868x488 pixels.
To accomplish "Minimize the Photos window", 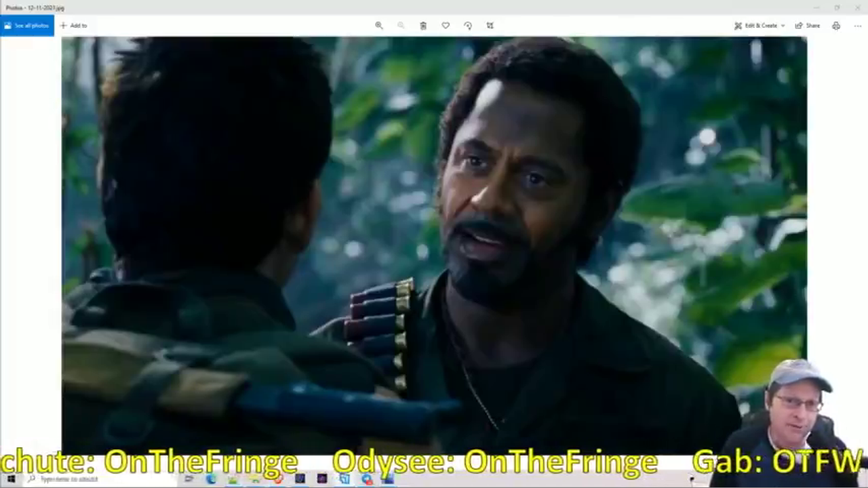I will coord(816,7).
